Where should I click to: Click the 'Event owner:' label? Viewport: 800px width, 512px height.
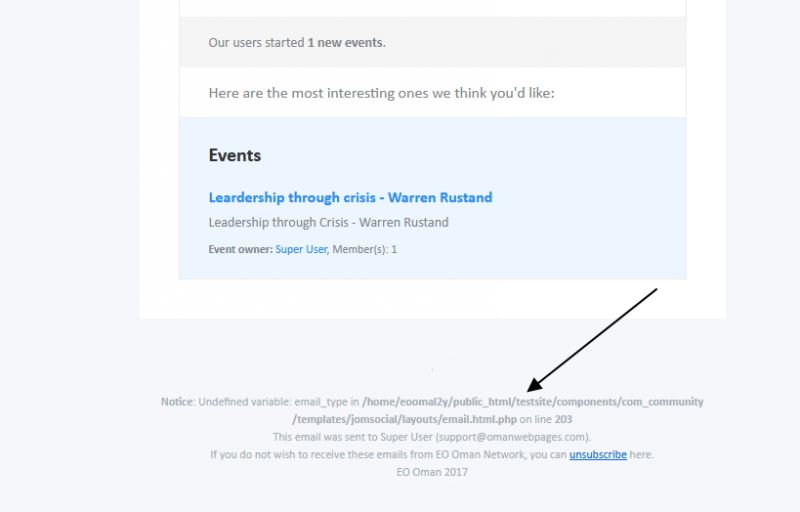pyautogui.click(x=240, y=249)
